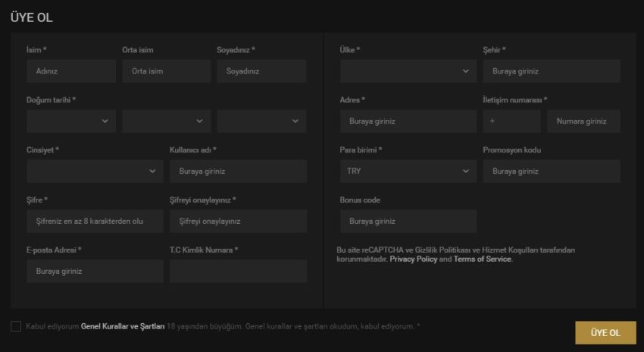Screen dimensions: 644x352
Task: Focus the Orta isim input field
Action: pyautogui.click(x=166, y=71)
